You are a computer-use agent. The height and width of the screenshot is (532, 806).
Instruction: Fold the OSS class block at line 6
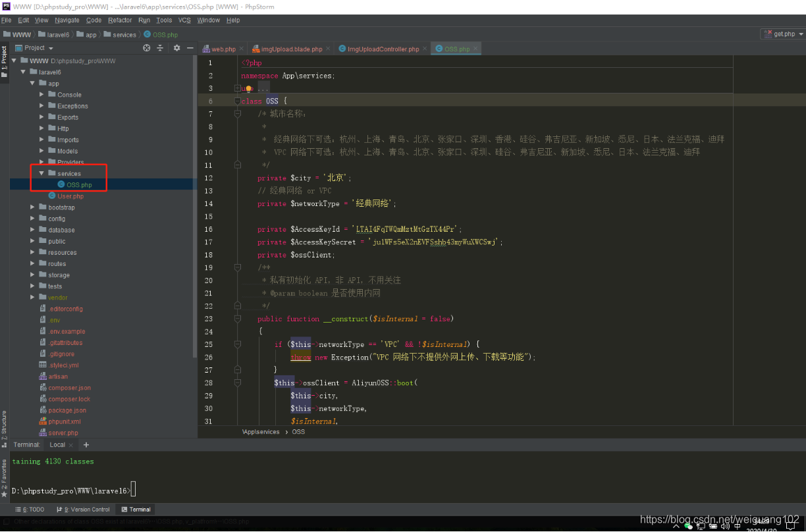(237, 101)
